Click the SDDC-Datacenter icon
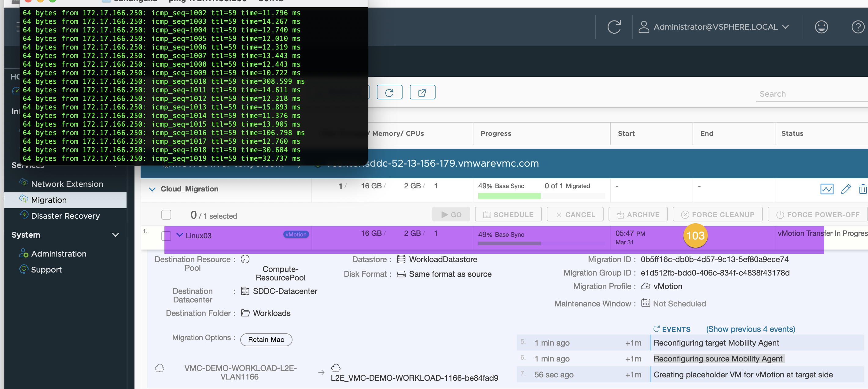Viewport: 868px width, 389px height. pyautogui.click(x=245, y=291)
